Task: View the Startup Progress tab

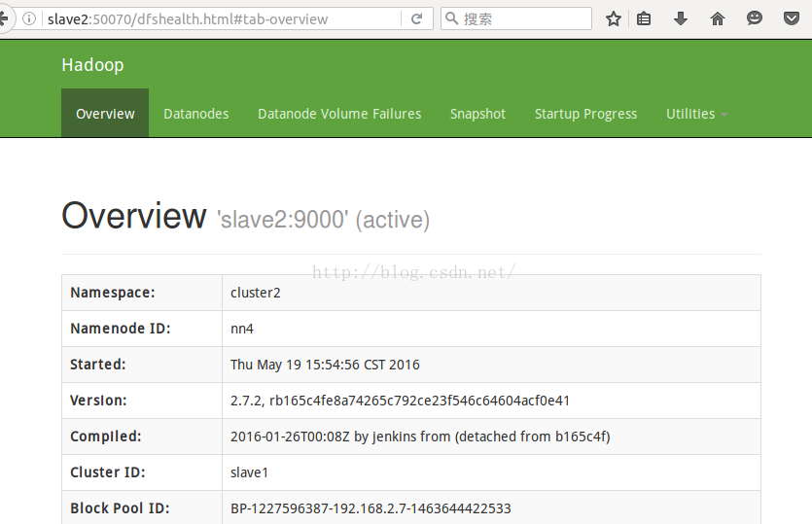Action: point(585,114)
